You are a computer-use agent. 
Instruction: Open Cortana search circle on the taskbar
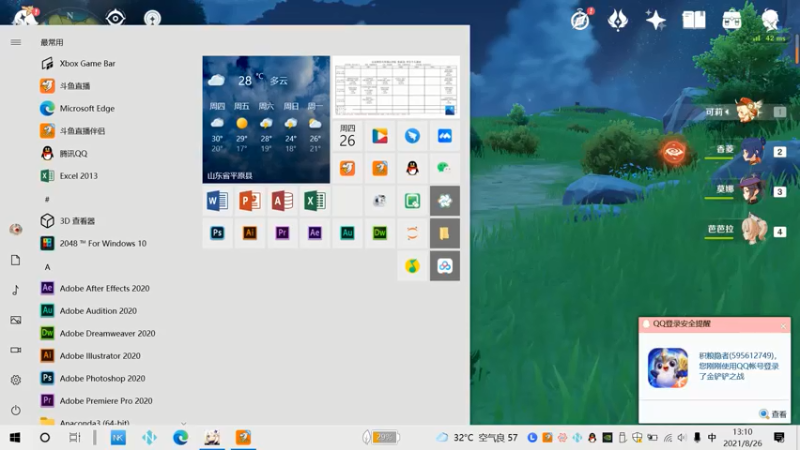tap(45, 438)
